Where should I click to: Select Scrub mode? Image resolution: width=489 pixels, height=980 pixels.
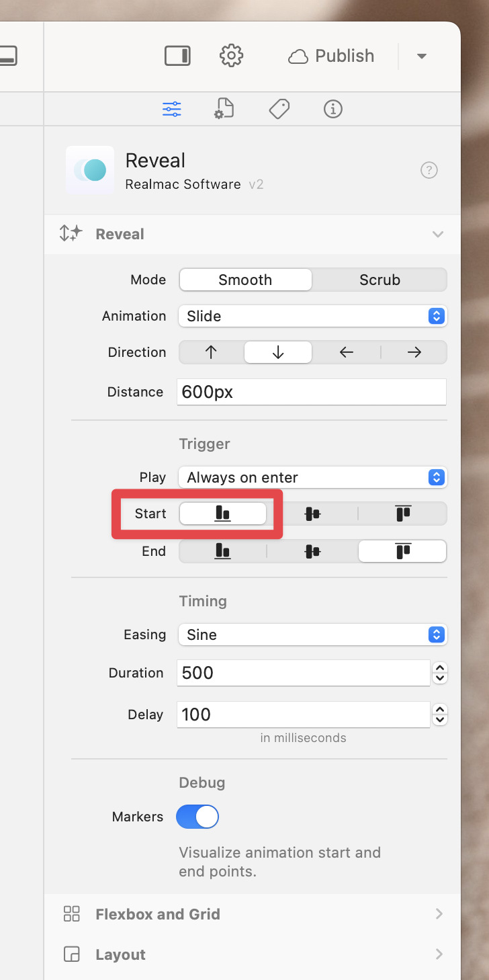click(x=380, y=280)
